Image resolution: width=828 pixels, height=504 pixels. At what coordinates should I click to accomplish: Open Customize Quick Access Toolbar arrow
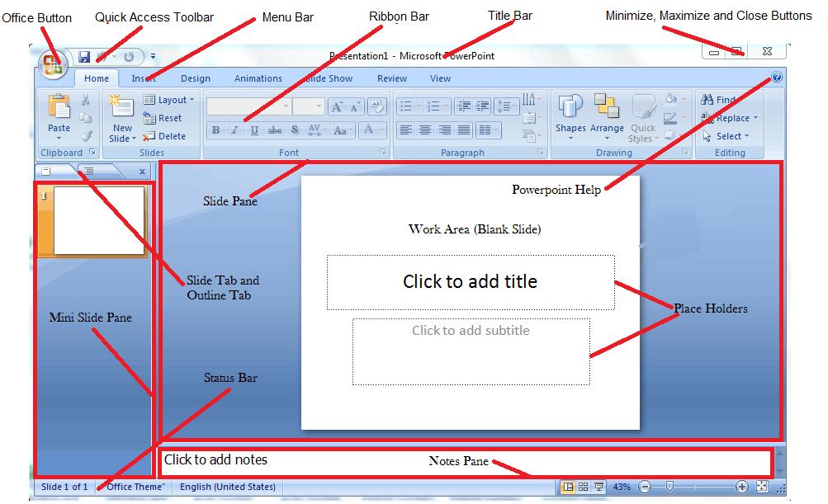pos(153,56)
